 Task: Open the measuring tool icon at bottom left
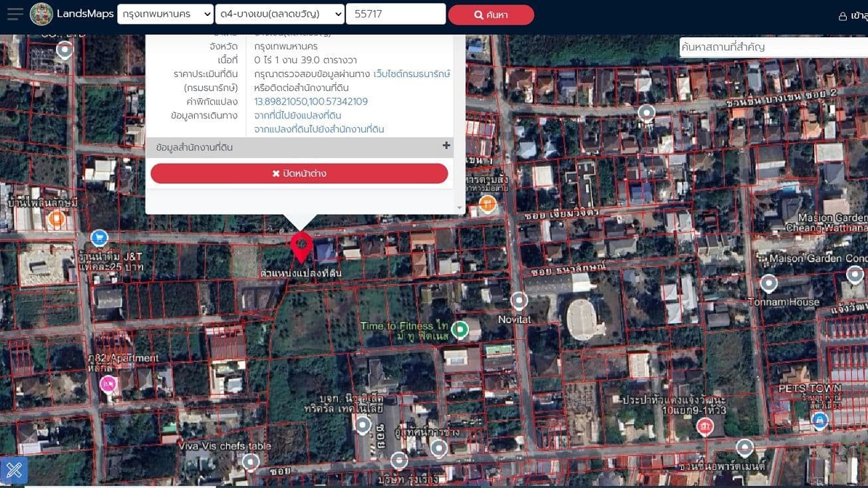[x=14, y=470]
